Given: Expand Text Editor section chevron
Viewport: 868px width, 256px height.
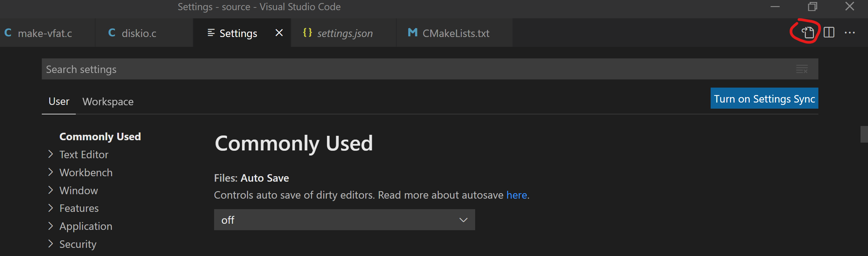Looking at the screenshot, I should tap(51, 154).
